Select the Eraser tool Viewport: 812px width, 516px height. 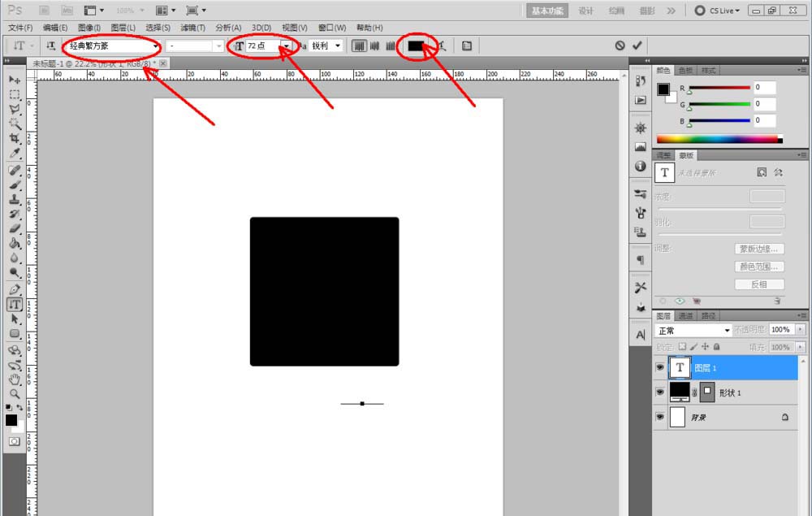pyautogui.click(x=15, y=228)
